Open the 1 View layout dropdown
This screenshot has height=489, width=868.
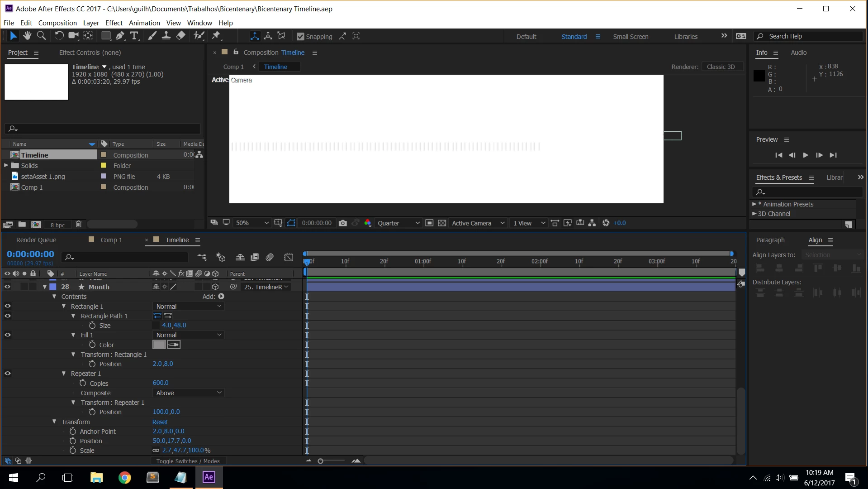point(529,223)
